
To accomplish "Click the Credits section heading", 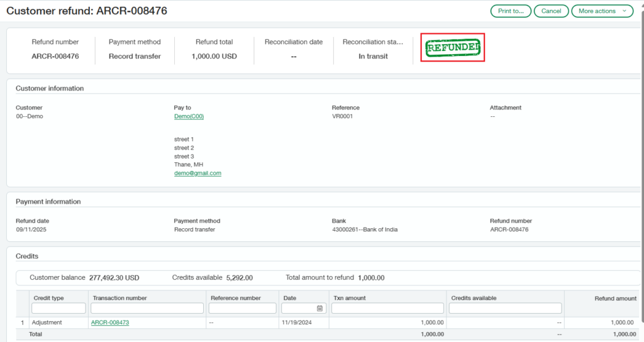I will (26, 256).
